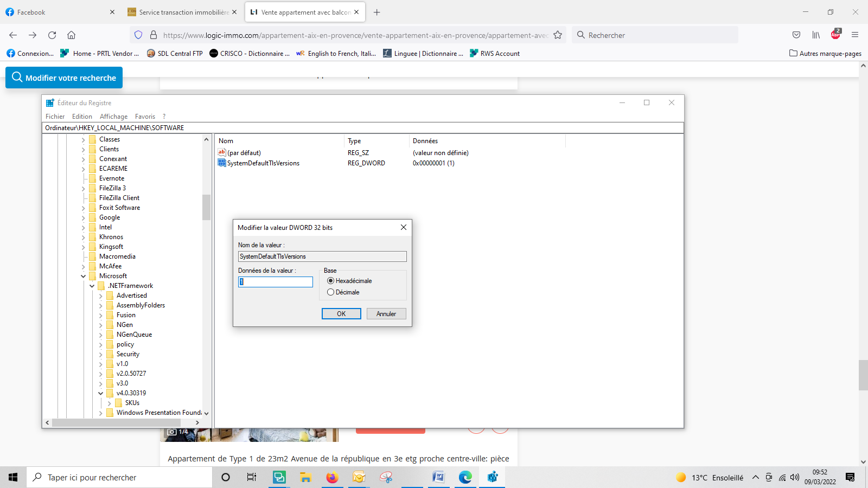The image size is (868, 488).
Task: Show site security padlock info
Action: (x=154, y=35)
